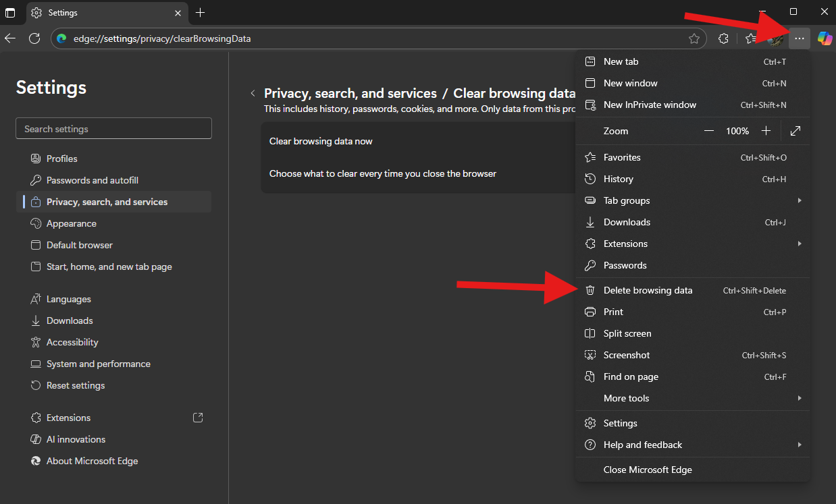The height and width of the screenshot is (504, 836).
Task: Open System and performance in sidebar
Action: tap(113, 364)
